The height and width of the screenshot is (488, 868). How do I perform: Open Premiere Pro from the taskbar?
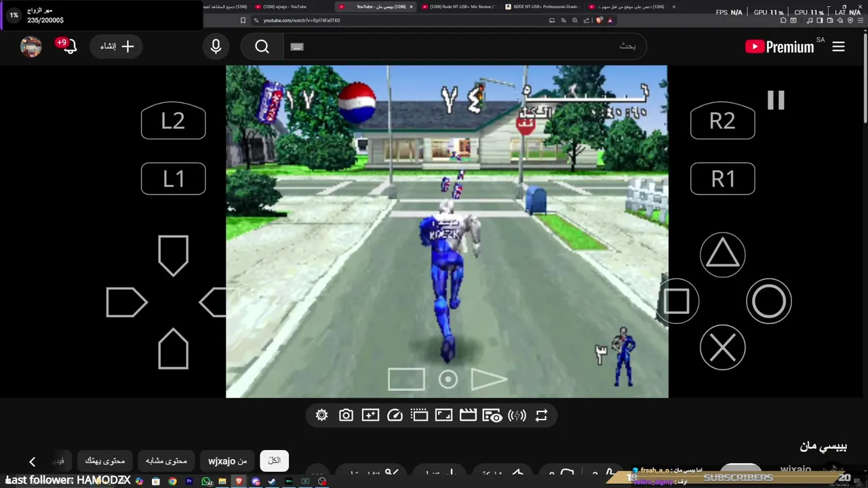189,481
